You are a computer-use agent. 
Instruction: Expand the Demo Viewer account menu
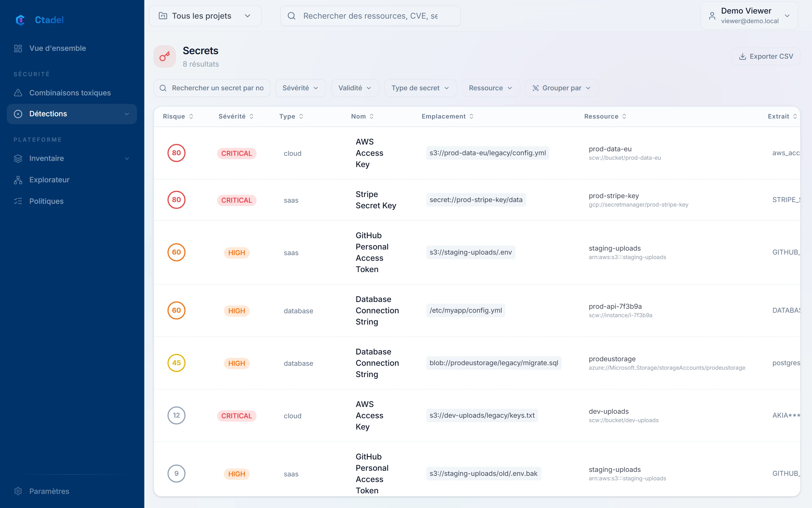click(749, 16)
